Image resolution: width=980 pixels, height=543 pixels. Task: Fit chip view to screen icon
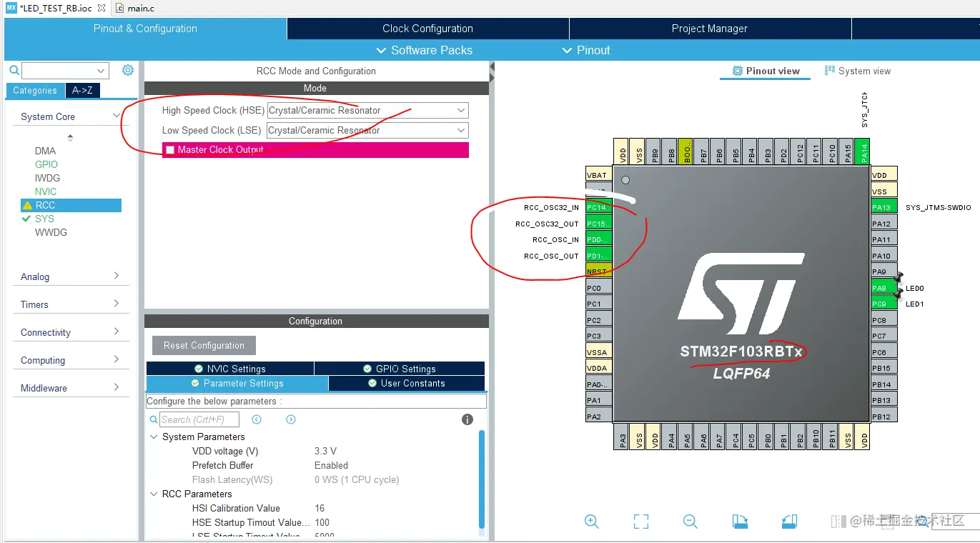point(641,522)
